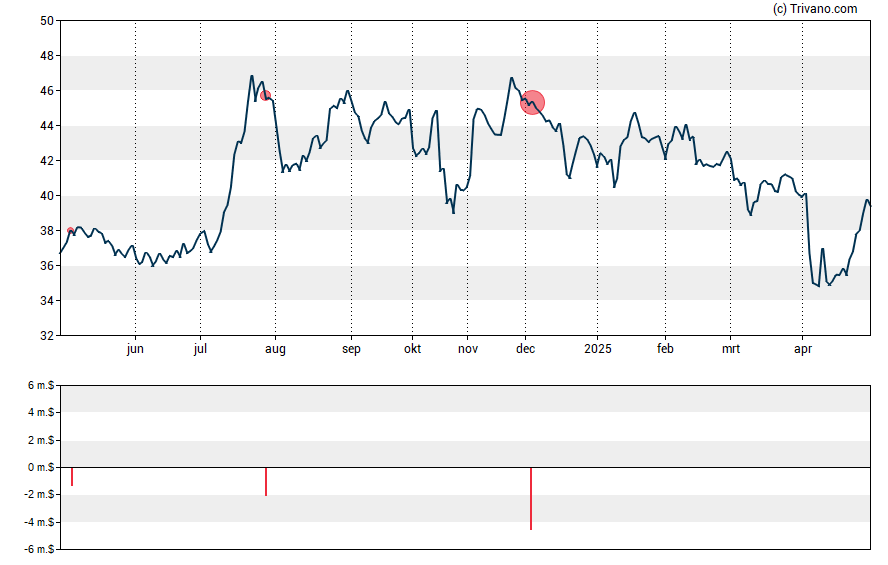Click the price axis value 46
888x565 pixels.
coord(47,91)
